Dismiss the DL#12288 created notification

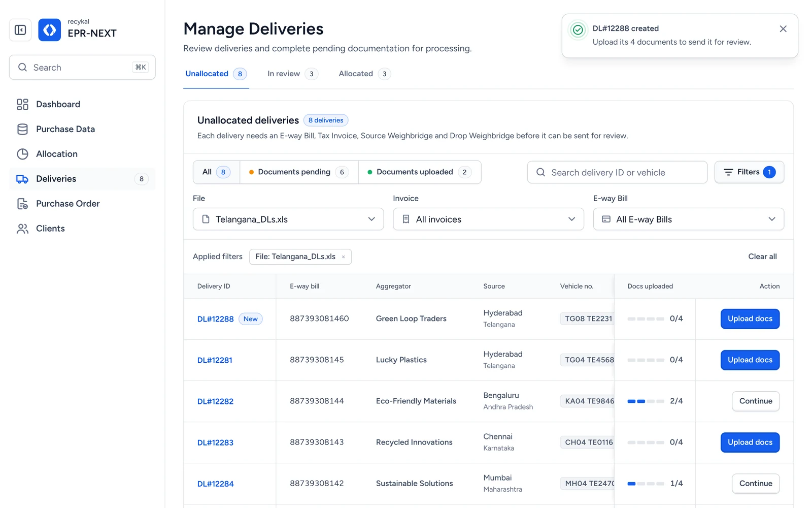pos(783,29)
